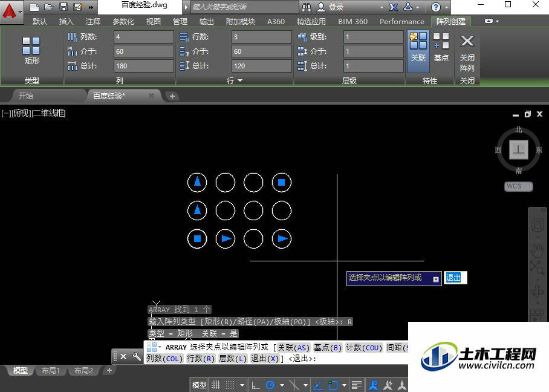Image resolution: width=549 pixels, height=392 pixels.
Task: Click the binoculars search icon
Action: (307, 7)
